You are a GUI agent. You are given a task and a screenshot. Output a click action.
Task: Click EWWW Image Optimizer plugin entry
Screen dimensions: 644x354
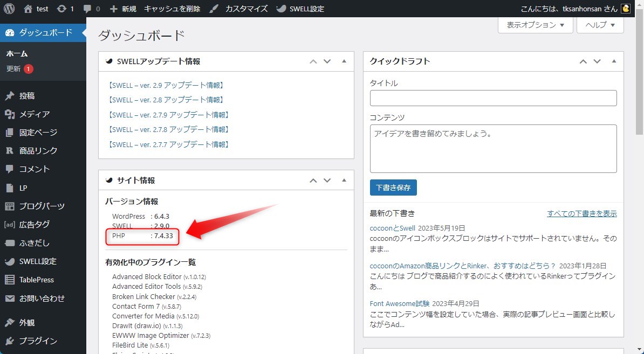[161, 336]
